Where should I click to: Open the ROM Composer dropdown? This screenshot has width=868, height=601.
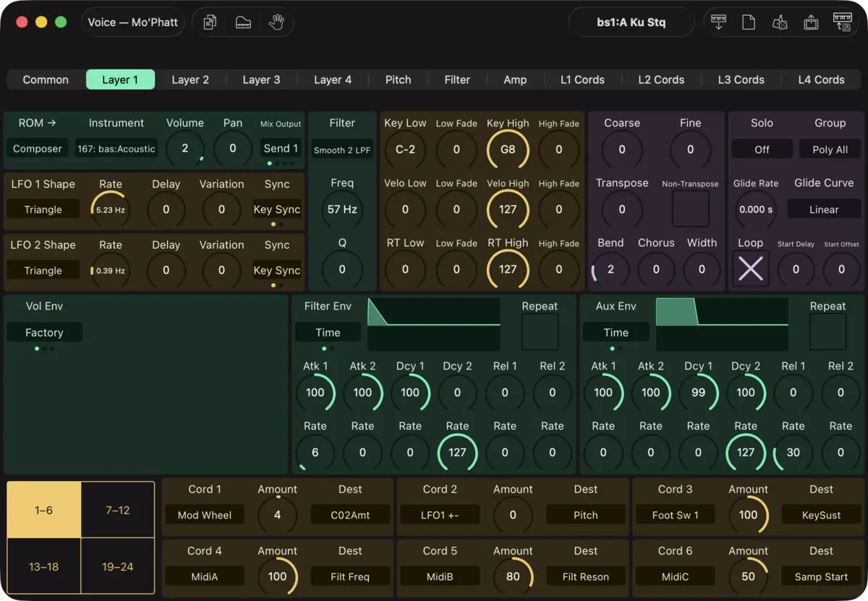pyautogui.click(x=38, y=149)
